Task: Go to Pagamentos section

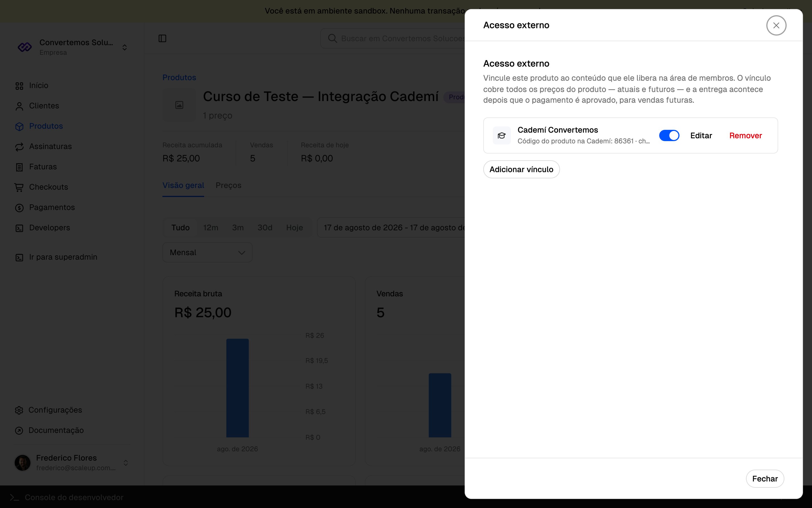Action: [52, 207]
